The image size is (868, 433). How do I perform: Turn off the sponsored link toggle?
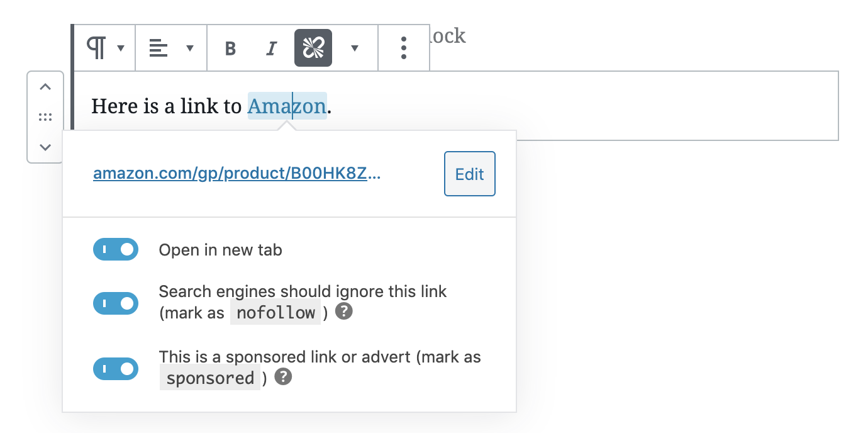(116, 369)
